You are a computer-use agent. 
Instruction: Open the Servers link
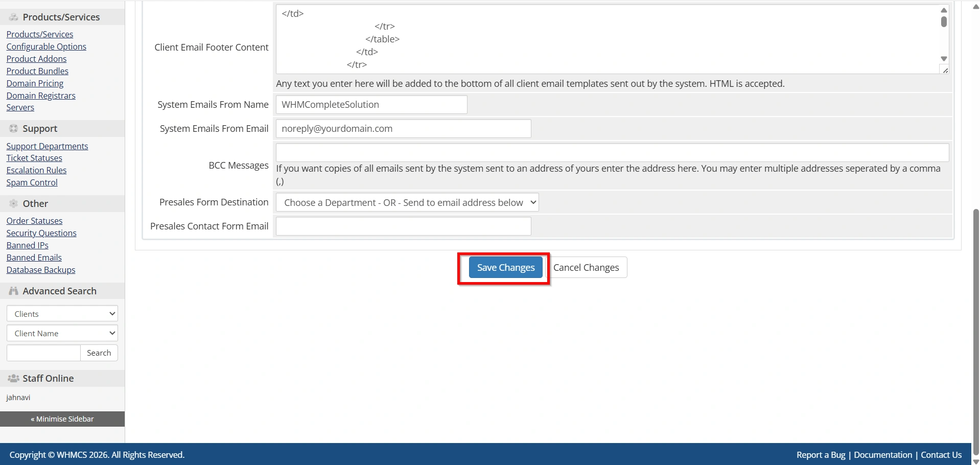(20, 107)
